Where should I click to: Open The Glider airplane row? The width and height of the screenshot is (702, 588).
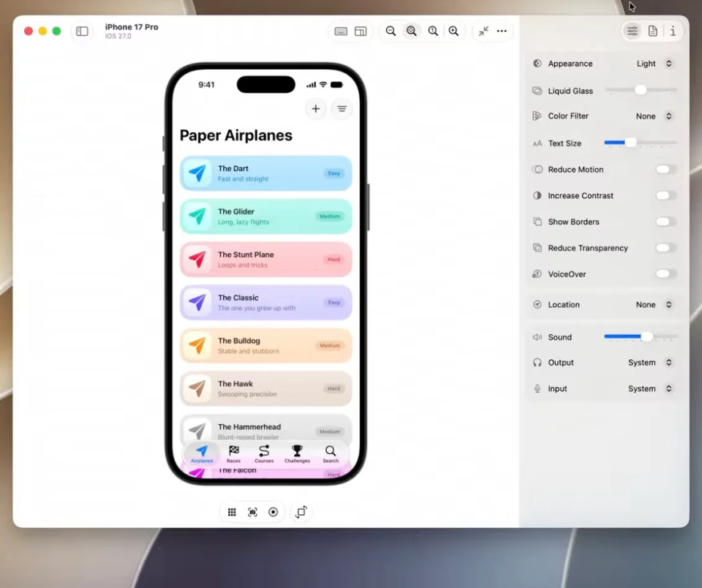266,216
